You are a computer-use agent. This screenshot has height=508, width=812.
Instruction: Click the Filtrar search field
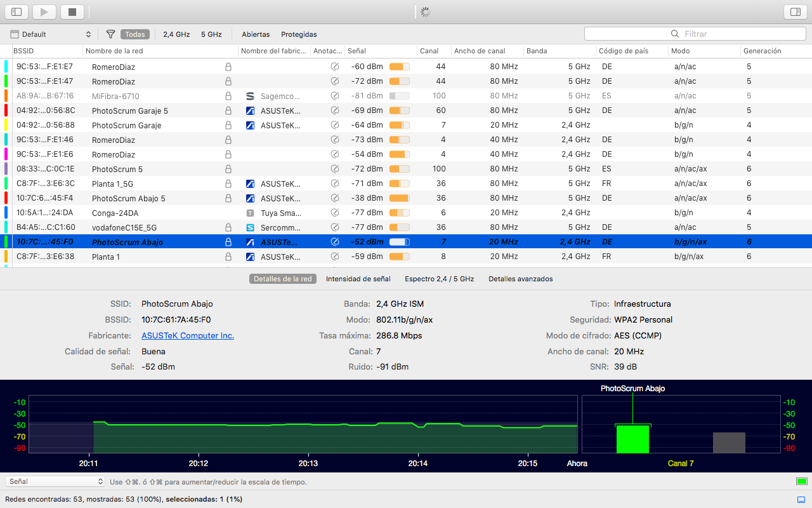pyautogui.click(x=695, y=34)
